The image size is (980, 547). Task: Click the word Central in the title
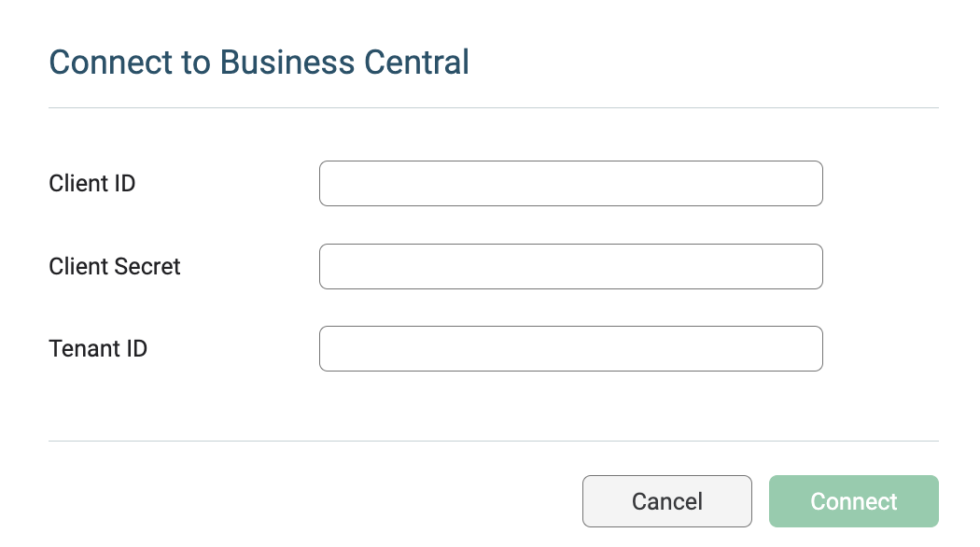[x=417, y=62]
